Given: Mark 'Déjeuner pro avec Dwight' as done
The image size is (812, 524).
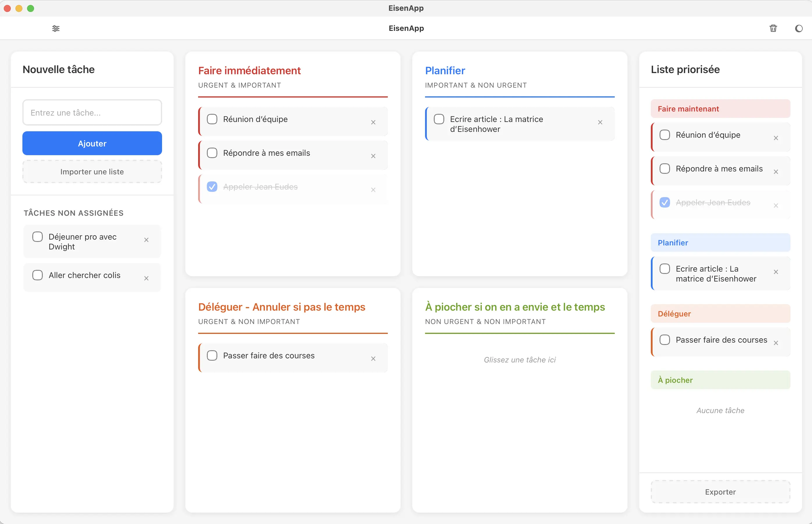Looking at the screenshot, I should pyautogui.click(x=38, y=236).
